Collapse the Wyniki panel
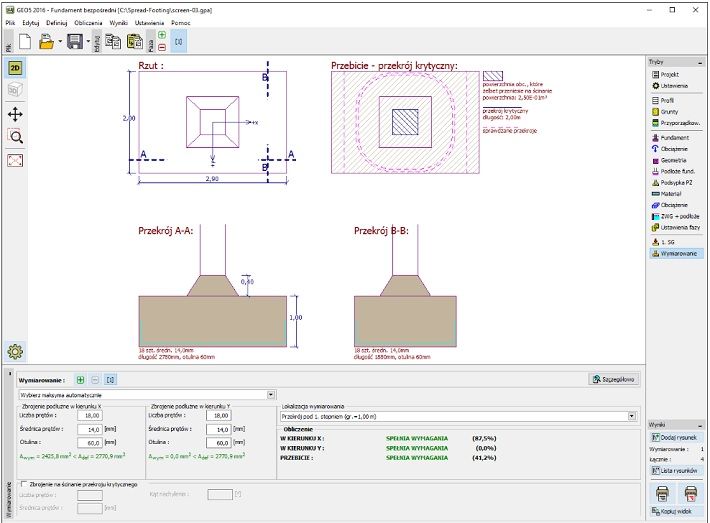Viewport: 710px width, 523px height. [700, 425]
